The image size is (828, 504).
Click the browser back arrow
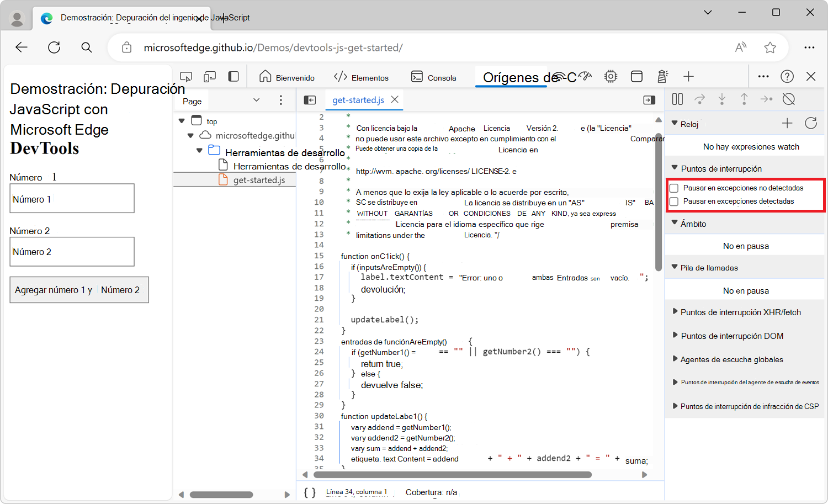click(22, 47)
